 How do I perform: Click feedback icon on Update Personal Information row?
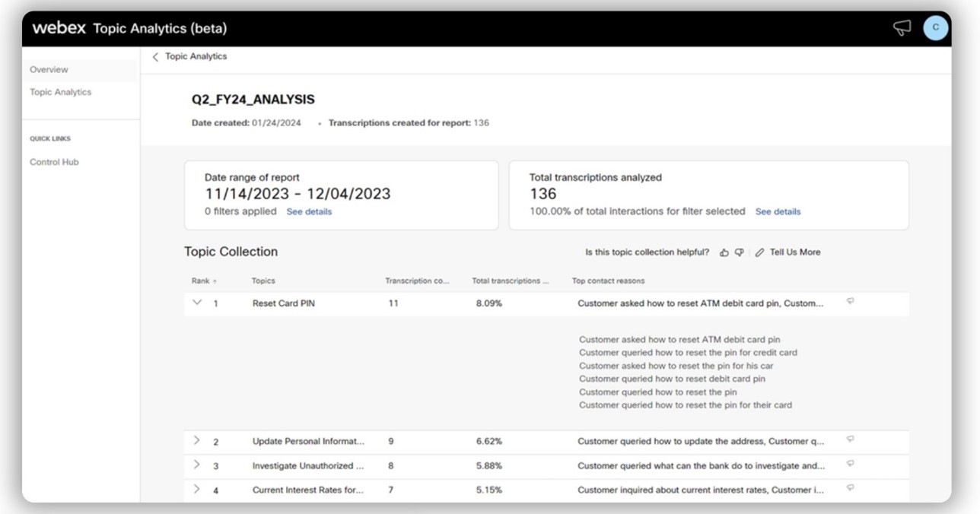[x=850, y=439]
